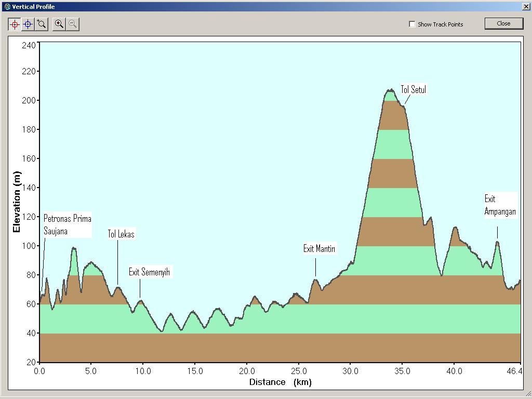Click the Elevation (m) axis title
This screenshot has height=399, width=532.
coord(17,202)
